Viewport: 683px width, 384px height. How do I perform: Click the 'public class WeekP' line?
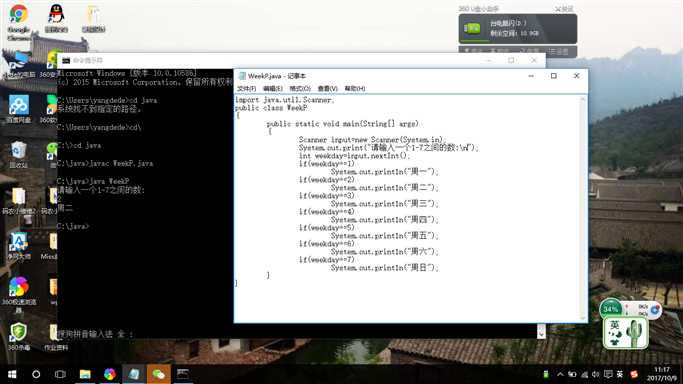(x=271, y=108)
